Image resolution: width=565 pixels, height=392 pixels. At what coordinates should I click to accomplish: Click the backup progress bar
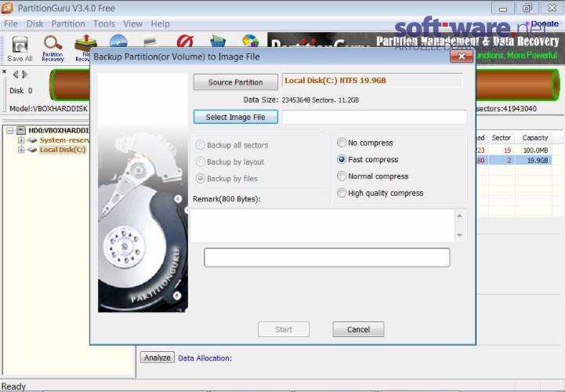327,257
